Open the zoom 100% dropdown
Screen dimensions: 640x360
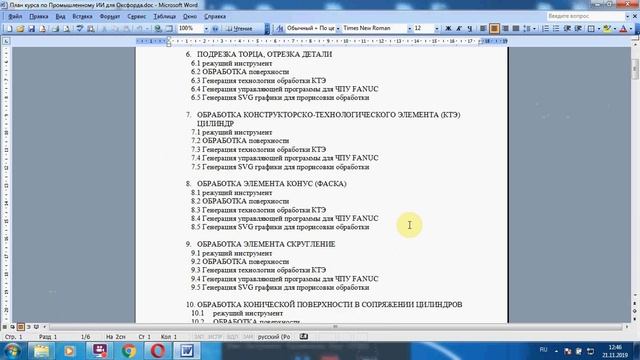point(206,29)
